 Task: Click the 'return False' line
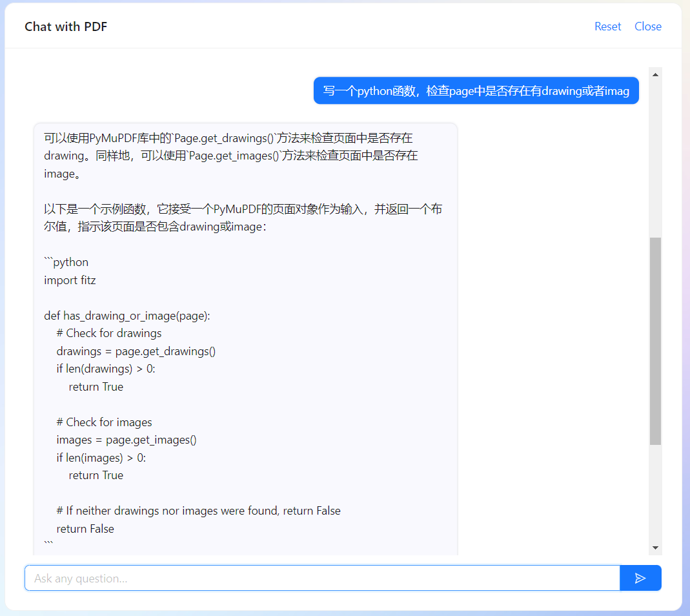tap(85, 529)
